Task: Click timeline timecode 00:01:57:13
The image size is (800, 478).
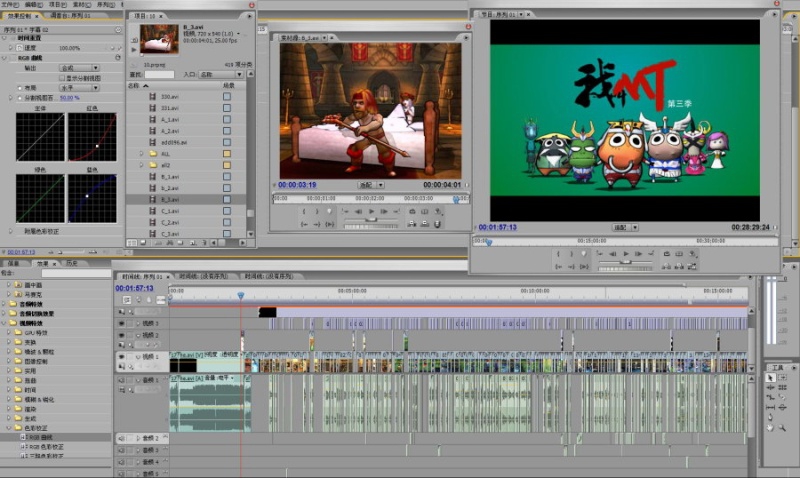Action: 134,288
